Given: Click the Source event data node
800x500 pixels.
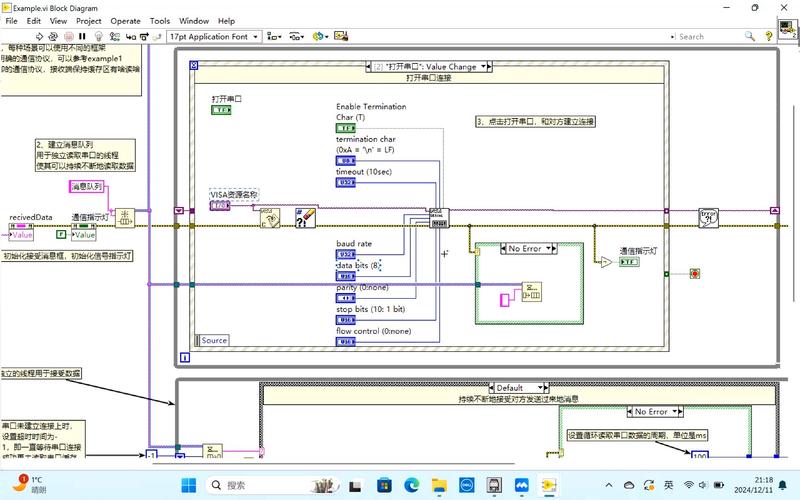Looking at the screenshot, I should (214, 340).
